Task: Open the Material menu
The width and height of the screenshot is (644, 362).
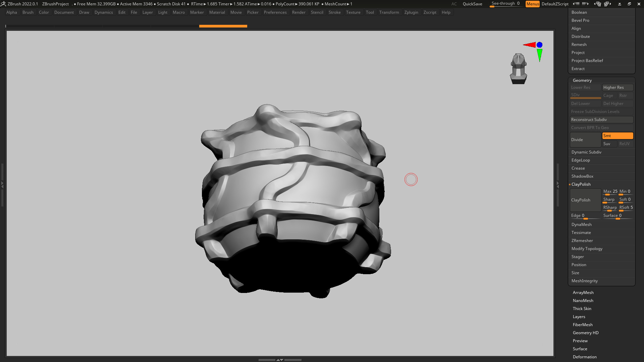Action: click(217, 12)
